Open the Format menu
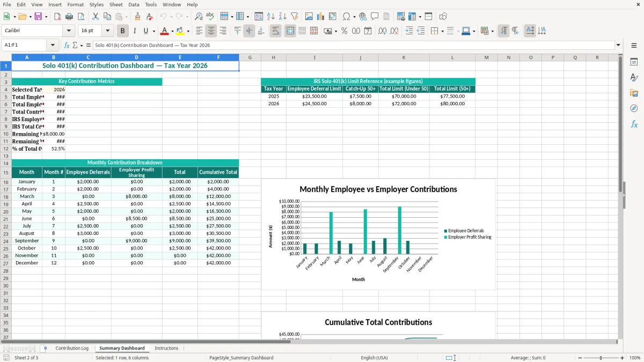Image resolution: width=644 pixels, height=362 pixels. click(x=75, y=4)
